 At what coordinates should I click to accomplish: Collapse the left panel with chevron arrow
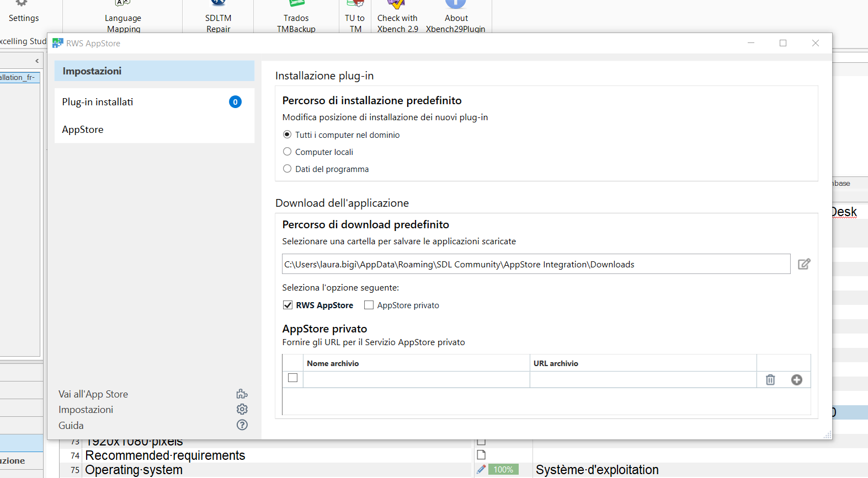click(x=37, y=61)
